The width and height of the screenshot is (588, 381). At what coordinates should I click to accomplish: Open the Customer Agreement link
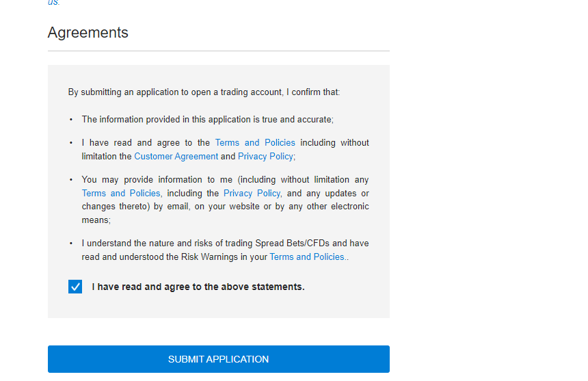coord(176,157)
